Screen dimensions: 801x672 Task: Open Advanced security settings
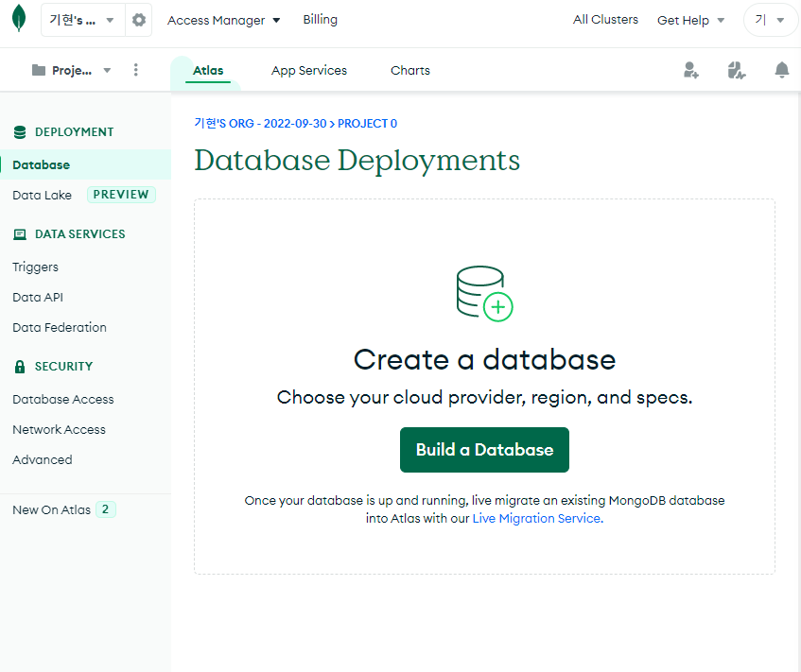43,459
